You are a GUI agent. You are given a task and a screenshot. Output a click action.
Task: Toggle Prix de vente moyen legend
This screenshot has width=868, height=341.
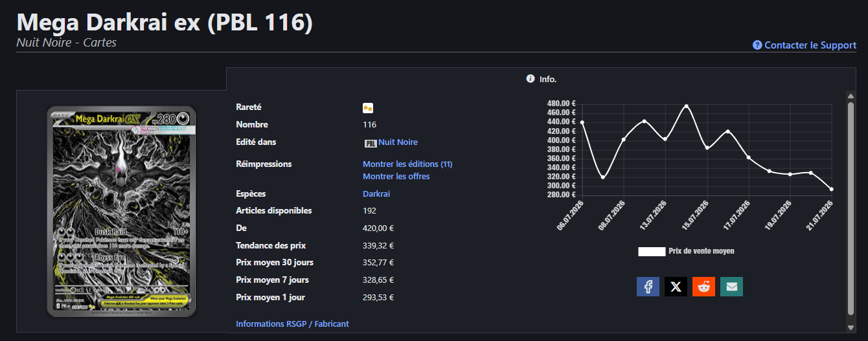point(702,251)
